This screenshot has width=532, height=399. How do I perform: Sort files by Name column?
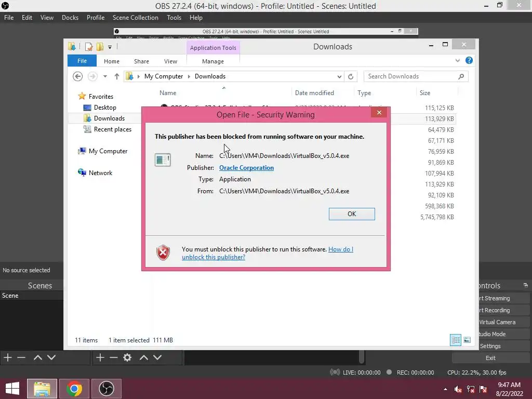[224, 92]
